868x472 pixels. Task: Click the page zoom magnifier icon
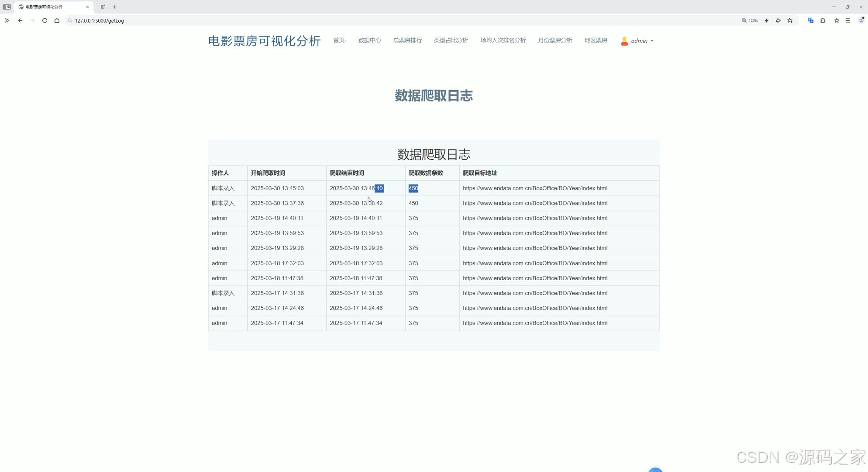point(744,21)
